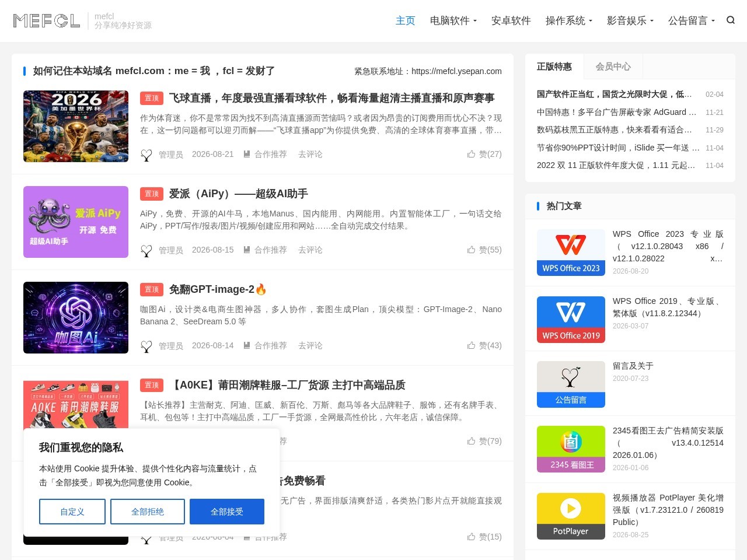Open the 安卓软件 nav item
This screenshot has height=560, width=747.
pyautogui.click(x=511, y=21)
